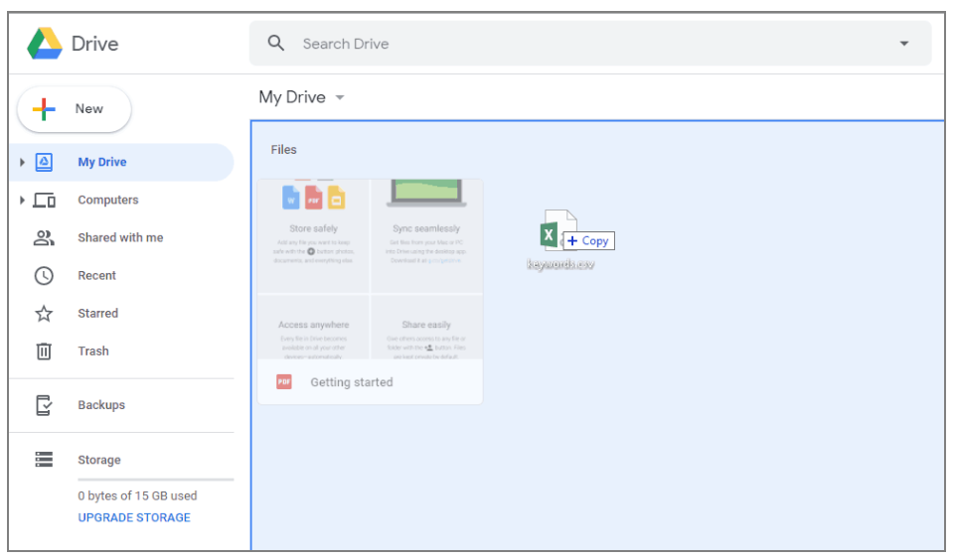Click the Shared with me people icon
Image resolution: width=954 pixels, height=560 pixels.
click(x=44, y=237)
